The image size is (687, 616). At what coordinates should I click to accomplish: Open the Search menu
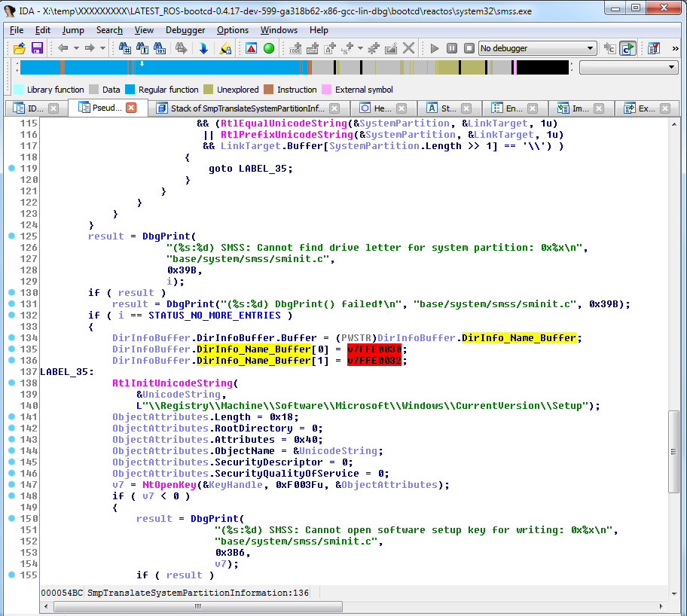coord(109,30)
